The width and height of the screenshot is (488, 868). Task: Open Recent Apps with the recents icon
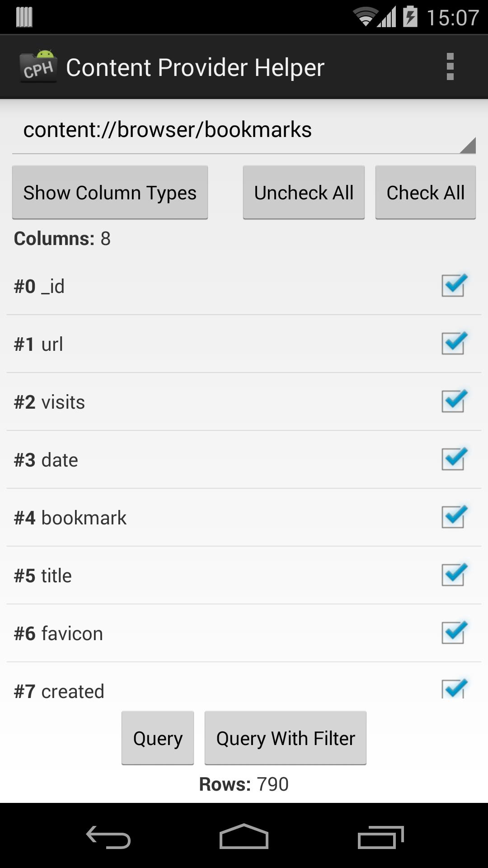tap(381, 838)
